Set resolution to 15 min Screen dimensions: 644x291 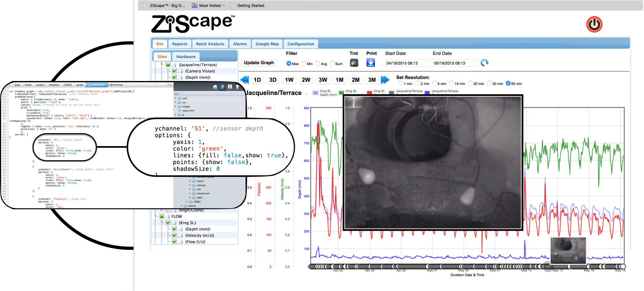451,83
